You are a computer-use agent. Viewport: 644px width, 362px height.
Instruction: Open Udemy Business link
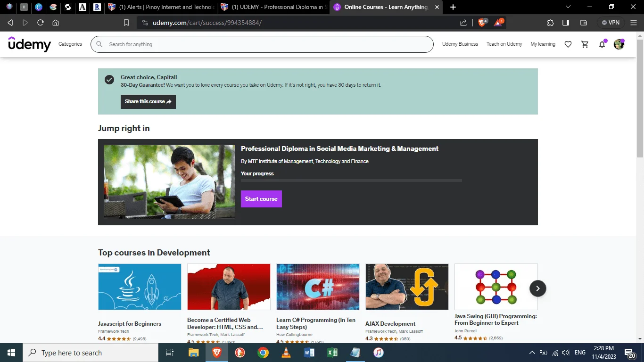coord(460,44)
